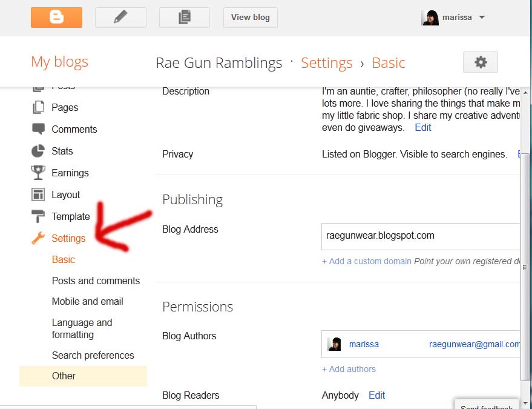Click the orange Blogger logo button

(x=56, y=18)
